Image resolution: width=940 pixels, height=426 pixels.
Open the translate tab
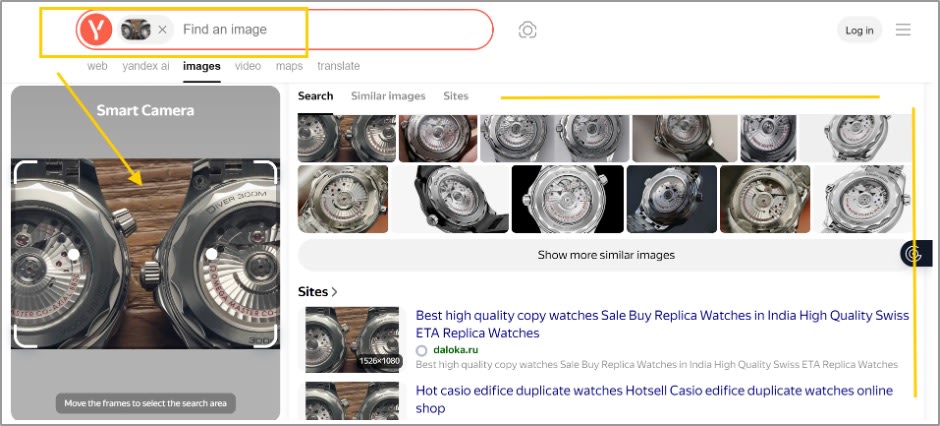(x=338, y=66)
